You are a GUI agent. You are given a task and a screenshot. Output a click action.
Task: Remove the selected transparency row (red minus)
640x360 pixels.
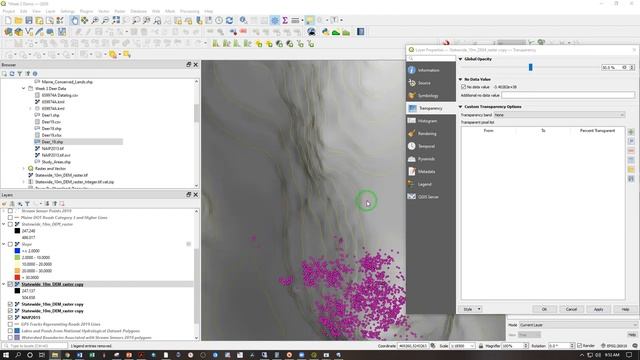631,151
